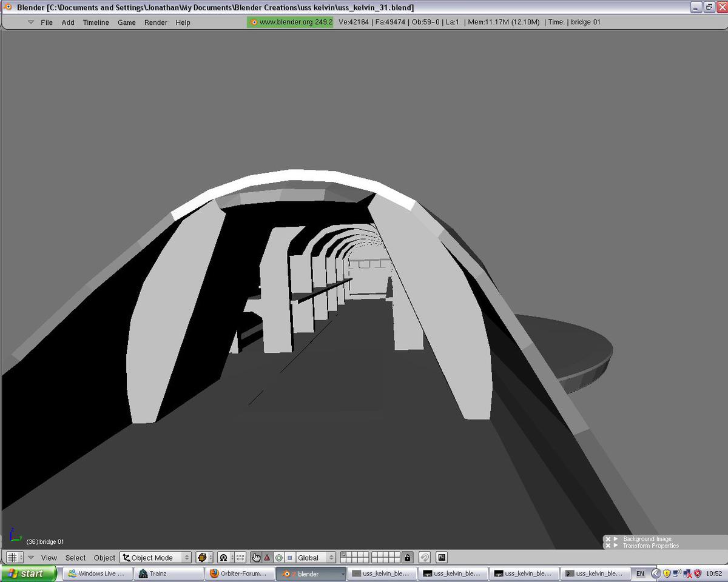
Task: Open the Game menu
Action: 126,22
